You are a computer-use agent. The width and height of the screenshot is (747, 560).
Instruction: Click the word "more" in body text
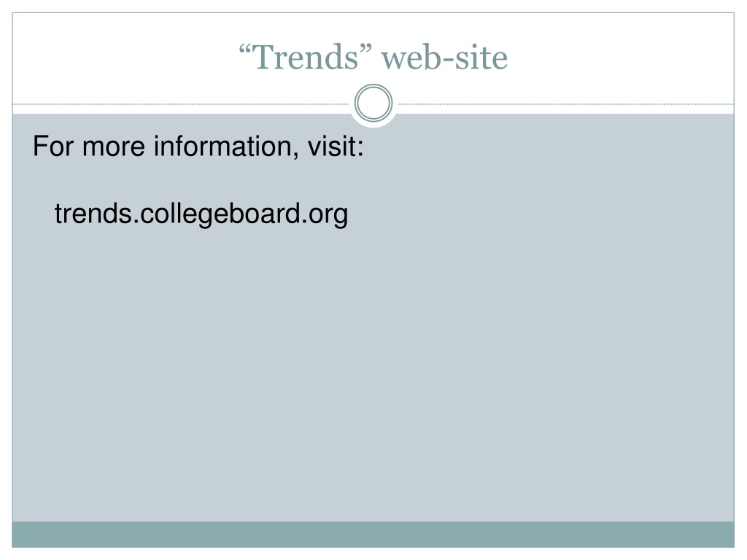pos(113,147)
